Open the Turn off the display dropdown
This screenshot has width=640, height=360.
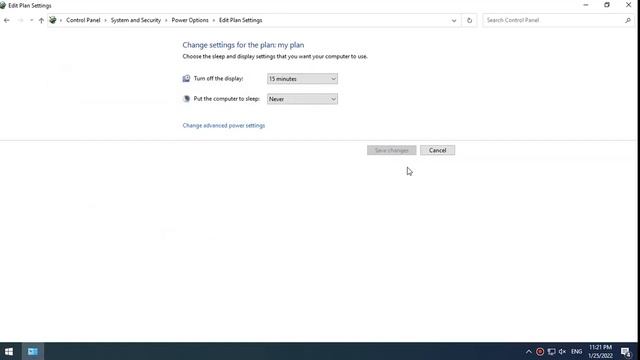(x=302, y=79)
